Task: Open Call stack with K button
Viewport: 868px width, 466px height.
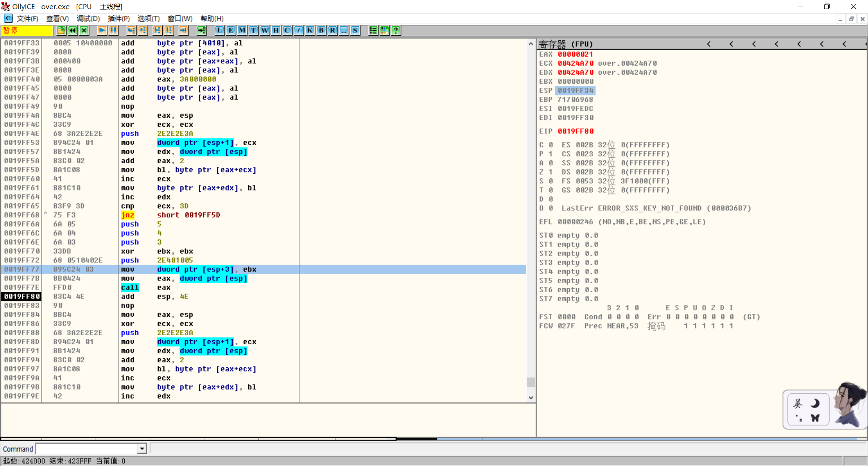Action: pos(310,30)
